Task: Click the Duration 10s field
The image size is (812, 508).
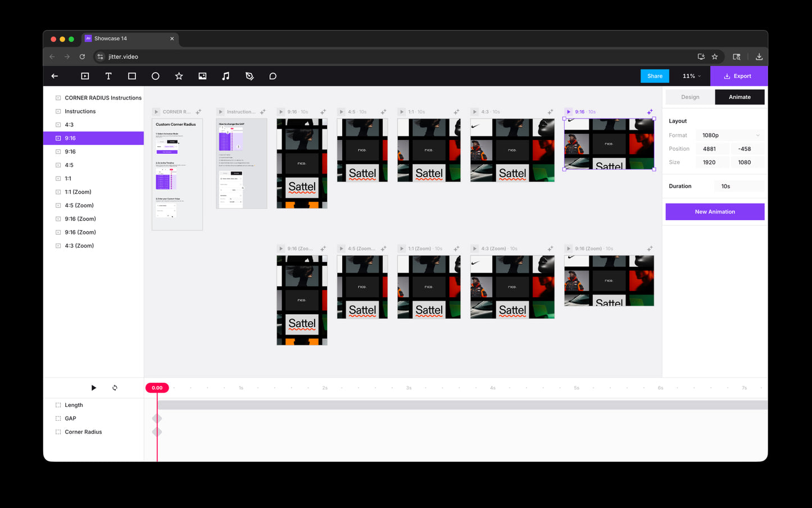Action: (739, 187)
